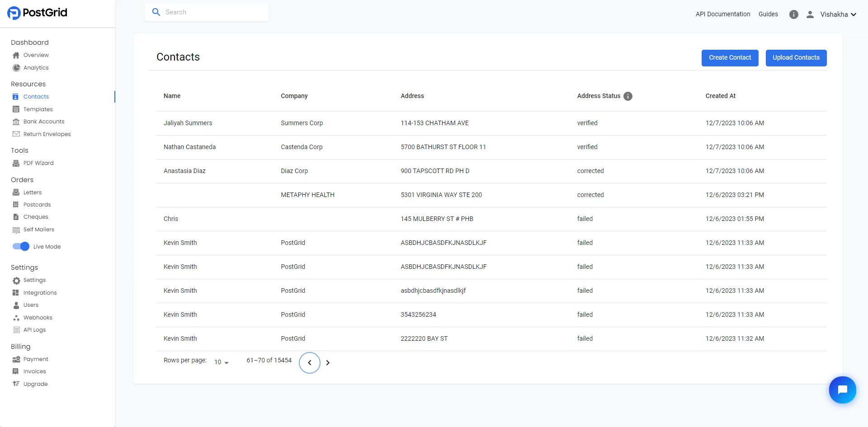Select the Postcards icon in the sidebar
Viewport: 868px width, 427px height.
[x=16, y=204]
